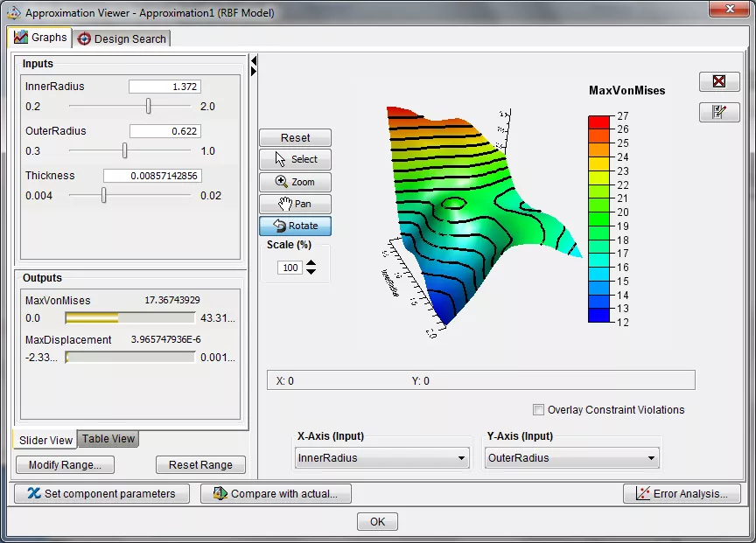Choose the Select arrow tool
756x543 pixels.
coord(295,159)
